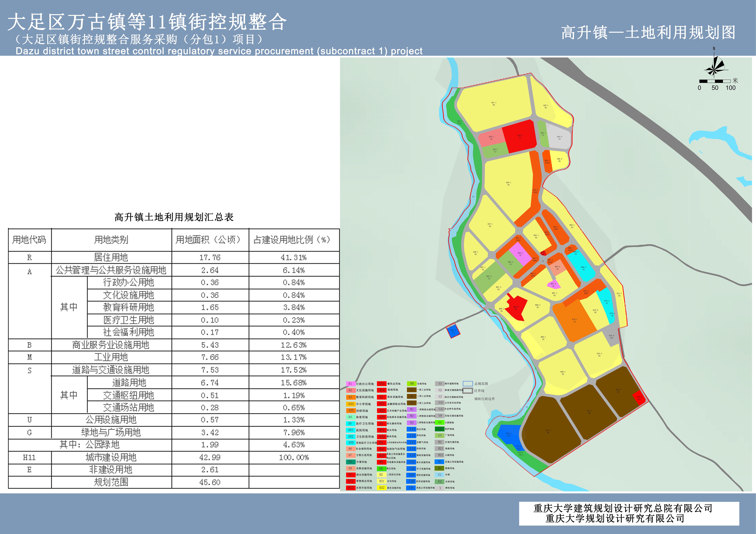Click the dark green G2 防护绿地 swatch
This screenshot has height=534, width=756.
click(440, 429)
